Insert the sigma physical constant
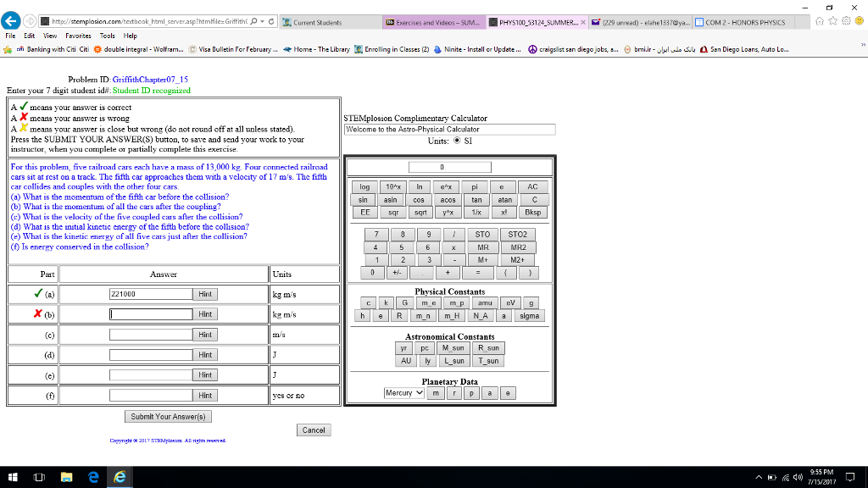 [x=529, y=316]
